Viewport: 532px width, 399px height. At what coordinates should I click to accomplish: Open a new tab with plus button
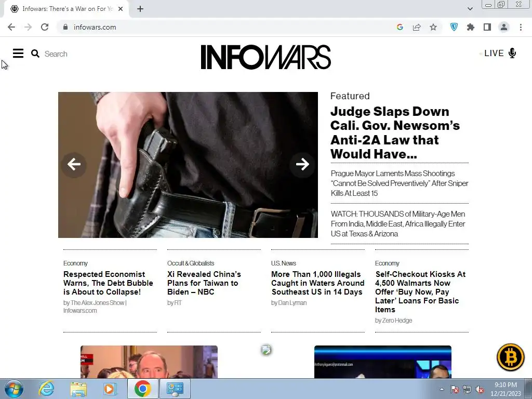[140, 9]
